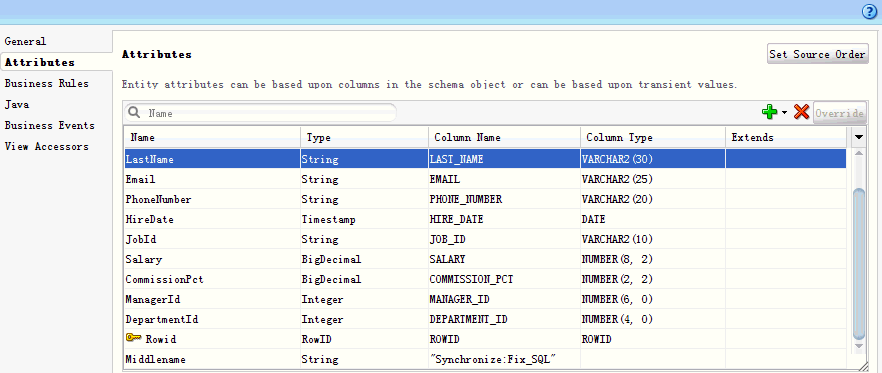Click the key icon beside Rowid
Screen dimensions: 882x373
tap(133, 338)
